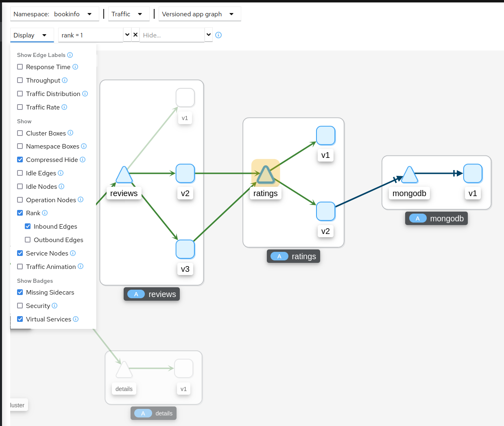This screenshot has height=426, width=504.
Task: Click the reviews service triangle node
Action: [x=124, y=175]
